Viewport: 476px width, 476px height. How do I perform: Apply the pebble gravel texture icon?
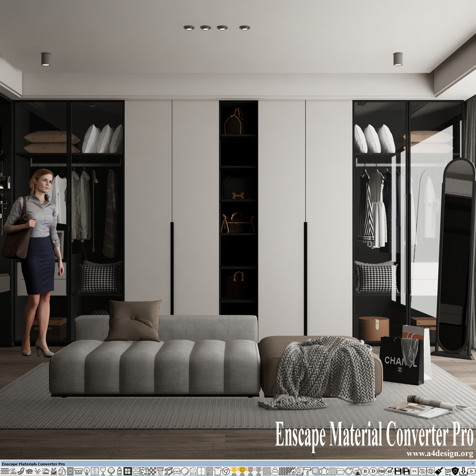[267, 471]
